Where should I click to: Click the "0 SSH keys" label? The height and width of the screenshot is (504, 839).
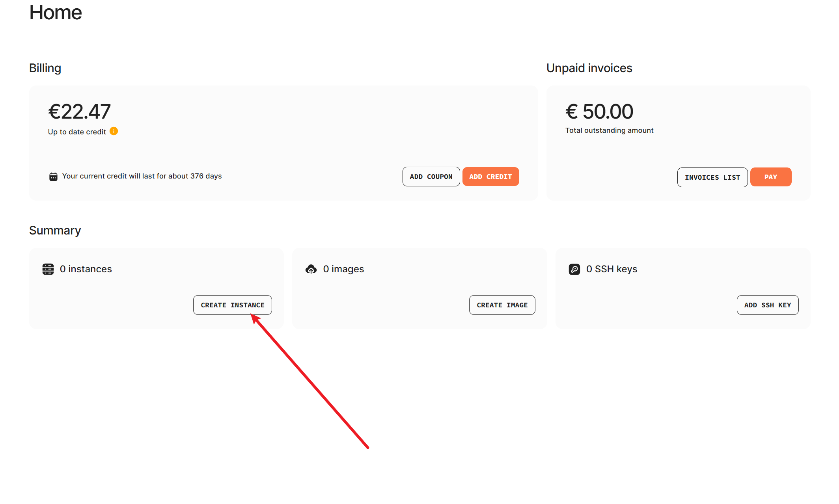click(x=612, y=269)
